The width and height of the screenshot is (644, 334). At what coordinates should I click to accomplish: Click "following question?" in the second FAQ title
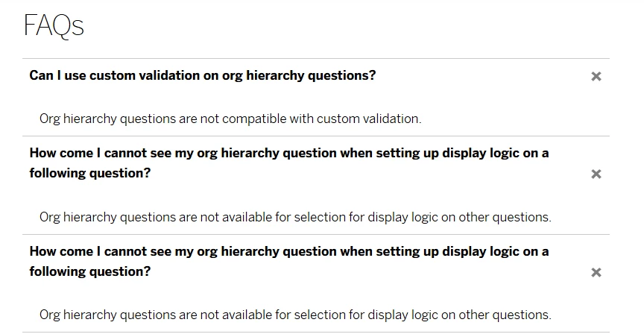click(90, 173)
